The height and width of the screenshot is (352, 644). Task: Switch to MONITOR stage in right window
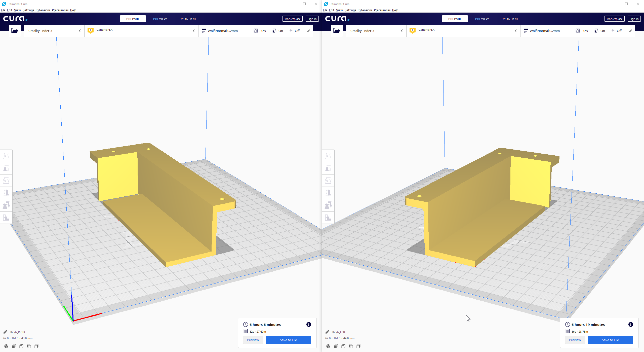click(510, 19)
